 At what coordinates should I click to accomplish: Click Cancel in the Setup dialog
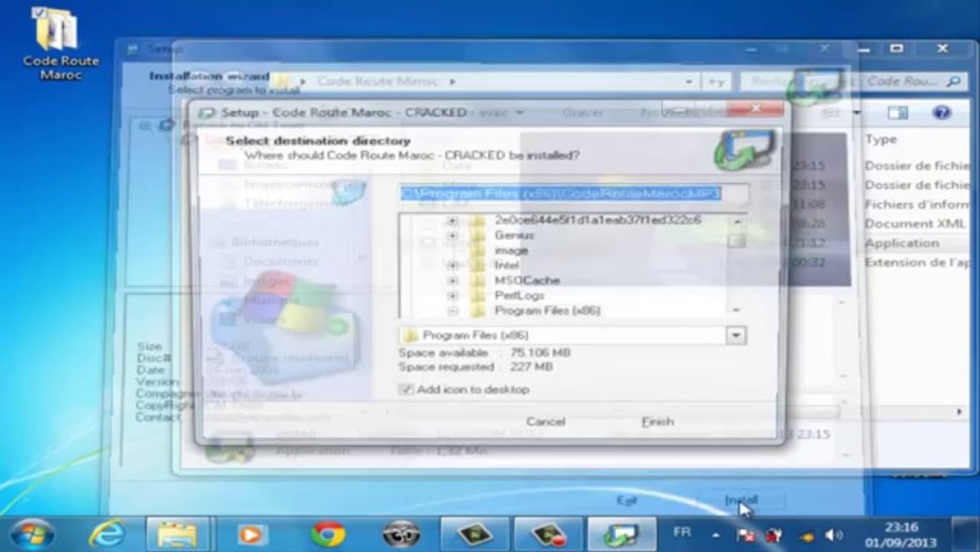point(546,422)
